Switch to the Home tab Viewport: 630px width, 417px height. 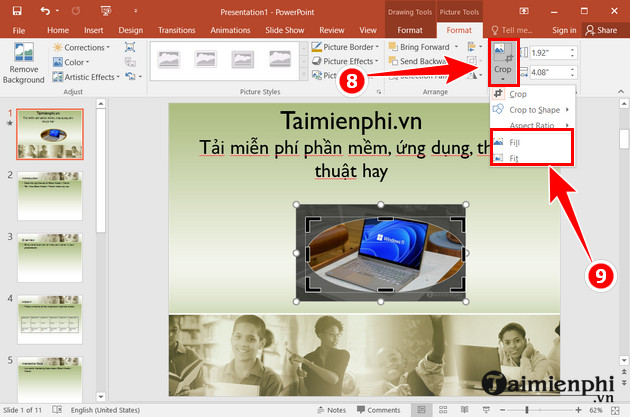pyautogui.click(x=58, y=30)
